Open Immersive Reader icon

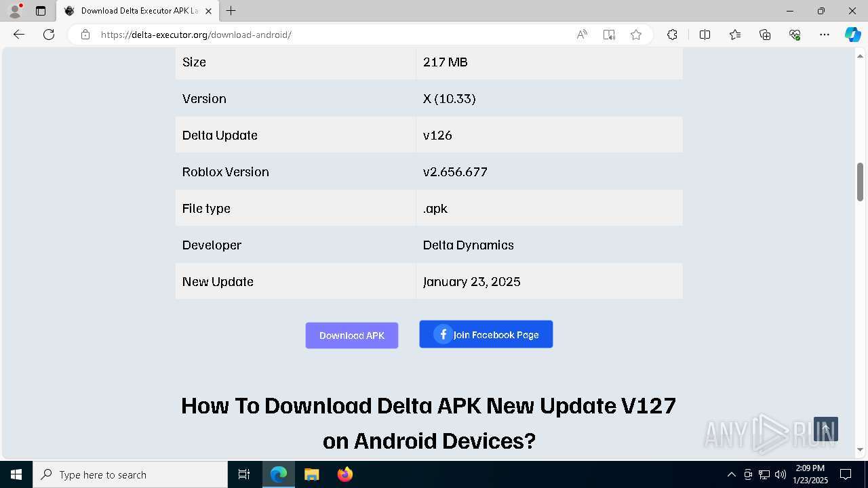click(609, 35)
